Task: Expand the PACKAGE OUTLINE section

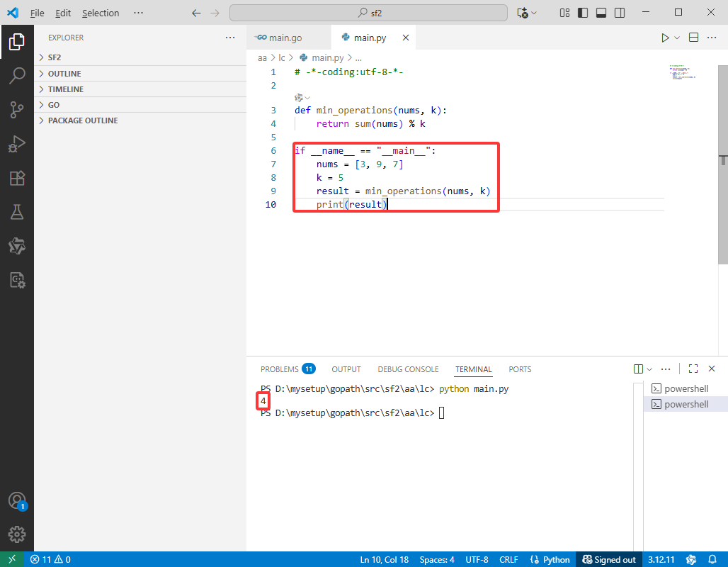Action: 140,120
